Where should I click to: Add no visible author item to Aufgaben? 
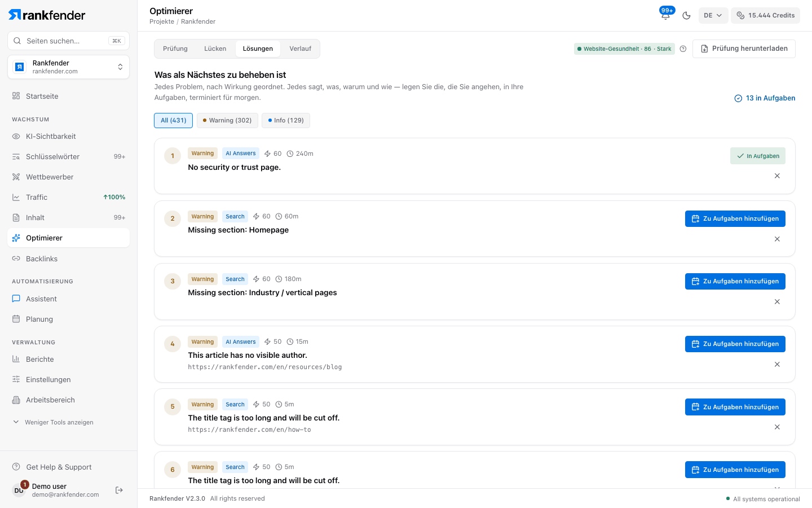point(735,344)
